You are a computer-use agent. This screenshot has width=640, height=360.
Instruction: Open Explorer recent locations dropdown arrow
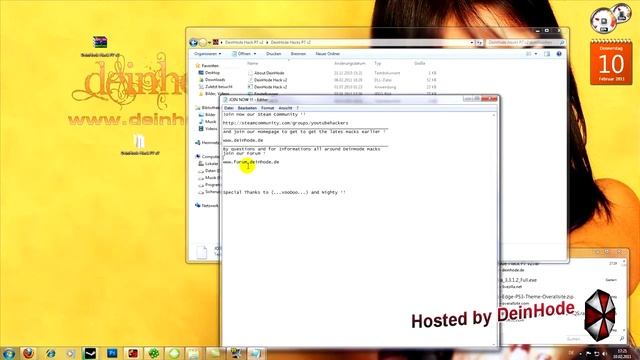tap(209, 43)
